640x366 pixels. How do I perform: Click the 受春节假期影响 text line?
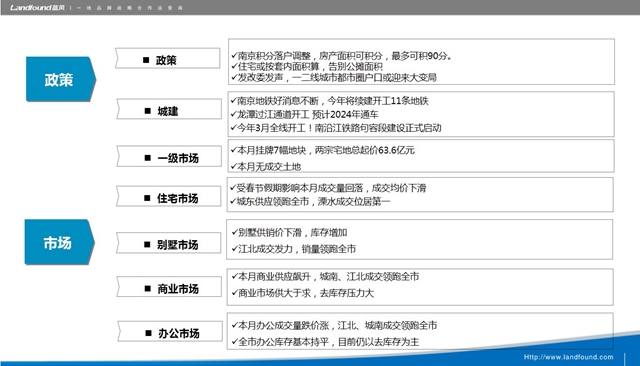[x=328, y=188]
